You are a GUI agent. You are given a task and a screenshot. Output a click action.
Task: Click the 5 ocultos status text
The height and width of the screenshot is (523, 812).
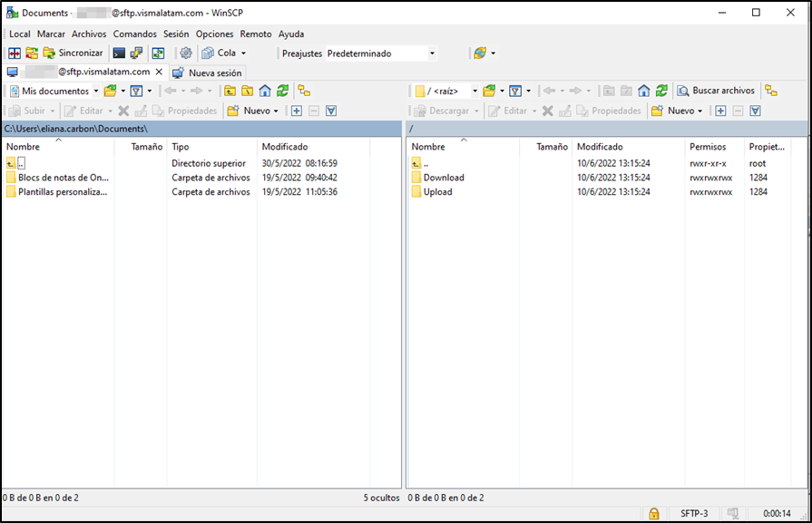point(381,498)
